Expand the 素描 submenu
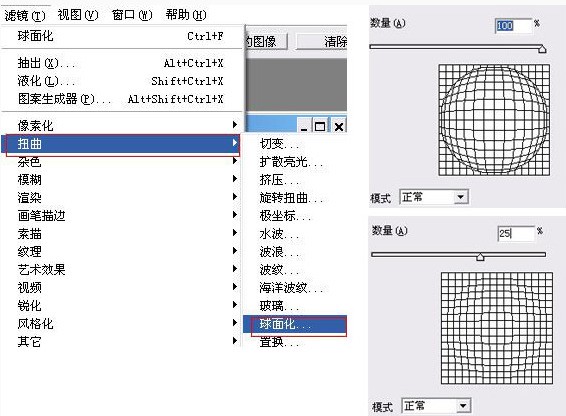Image resolution: width=566 pixels, height=416 pixels. pos(121,234)
